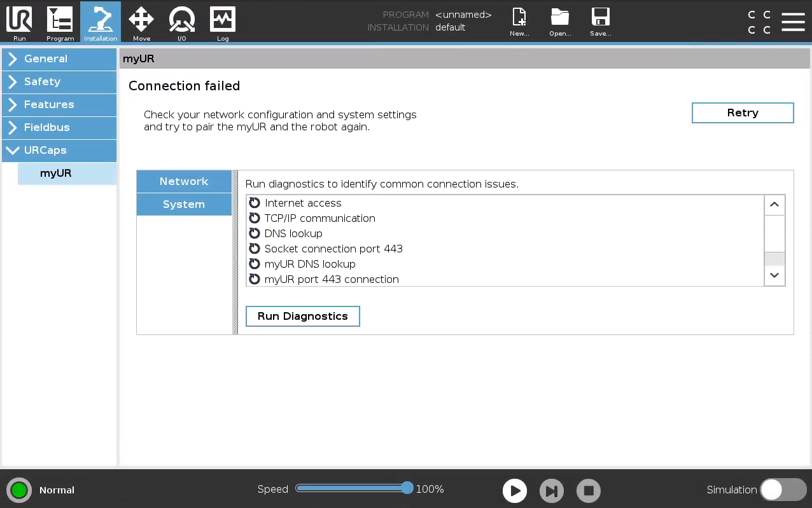
Task: Click the unnamed program name
Action: [463, 15]
